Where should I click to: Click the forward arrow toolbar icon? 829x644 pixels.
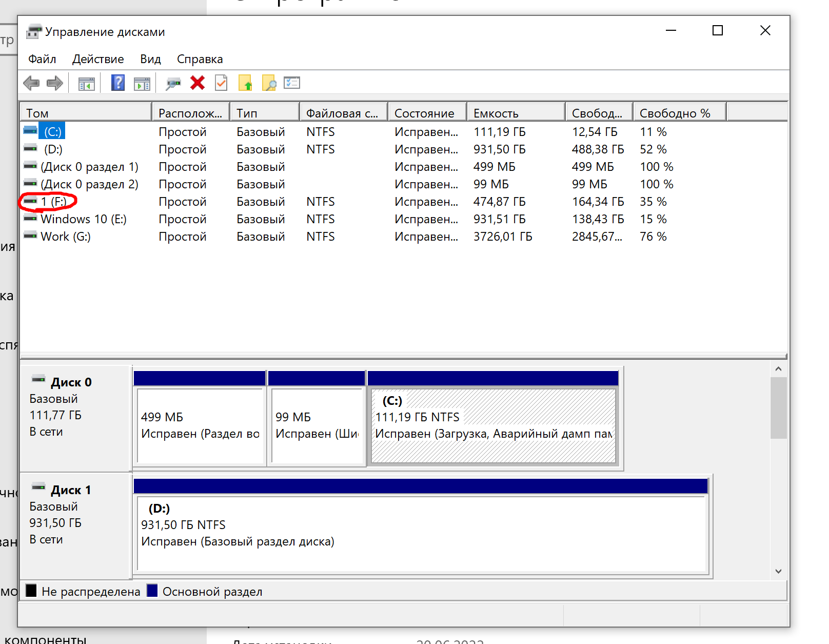click(54, 83)
